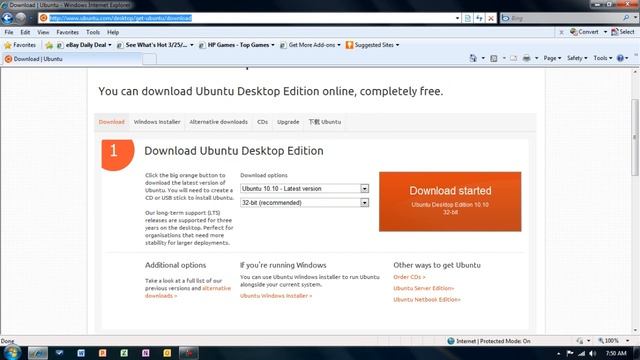Open the PowerPoint icon in taskbar

coord(102,353)
